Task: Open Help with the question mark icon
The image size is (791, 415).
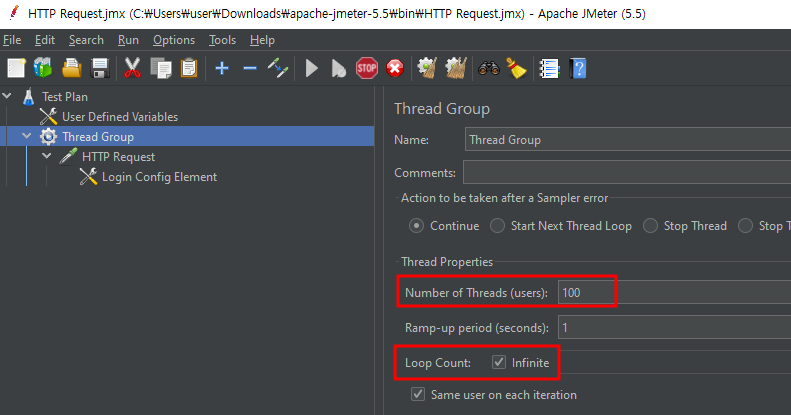Action: [x=578, y=68]
